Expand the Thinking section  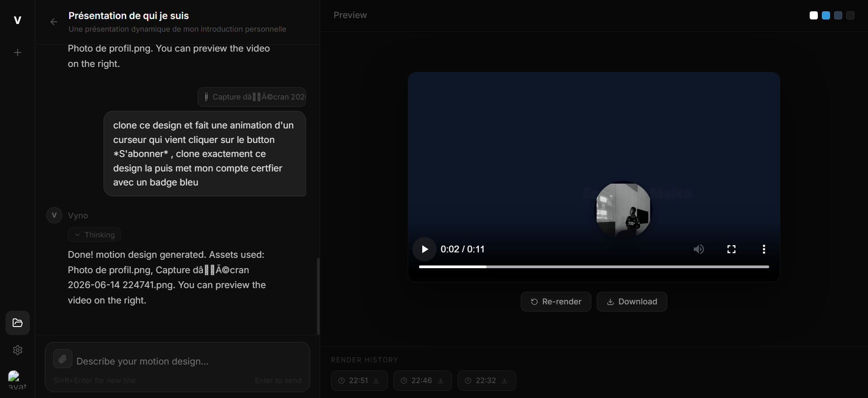pyautogui.click(x=94, y=235)
